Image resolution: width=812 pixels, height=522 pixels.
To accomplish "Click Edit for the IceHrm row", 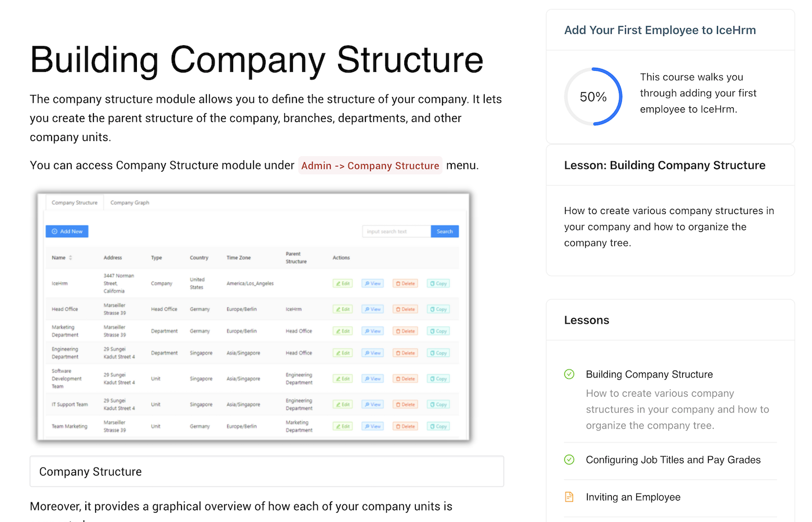I will pos(342,284).
